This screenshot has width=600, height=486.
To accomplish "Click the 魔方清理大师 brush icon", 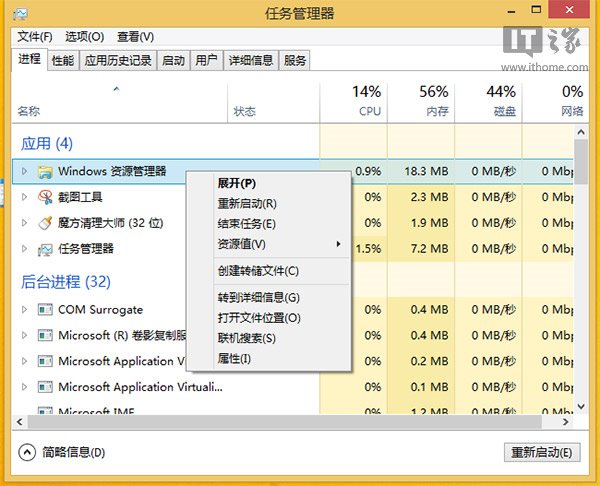I will (x=45, y=223).
